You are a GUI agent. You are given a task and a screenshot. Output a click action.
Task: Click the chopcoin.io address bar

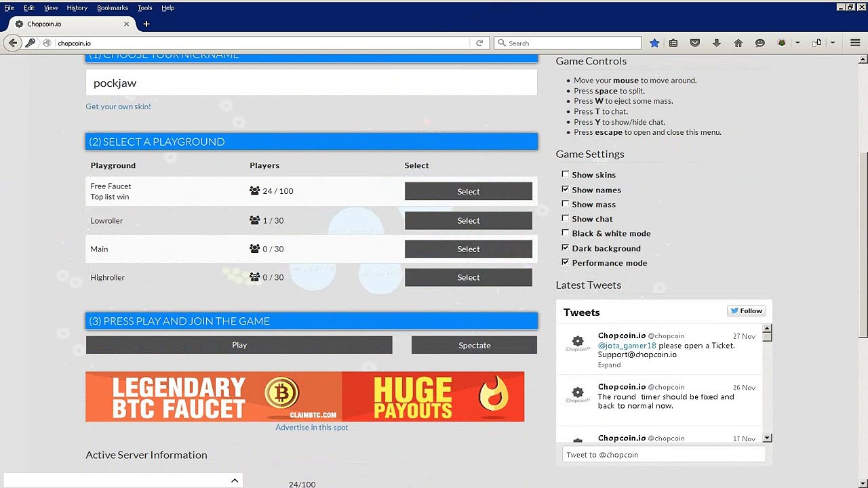click(264, 43)
